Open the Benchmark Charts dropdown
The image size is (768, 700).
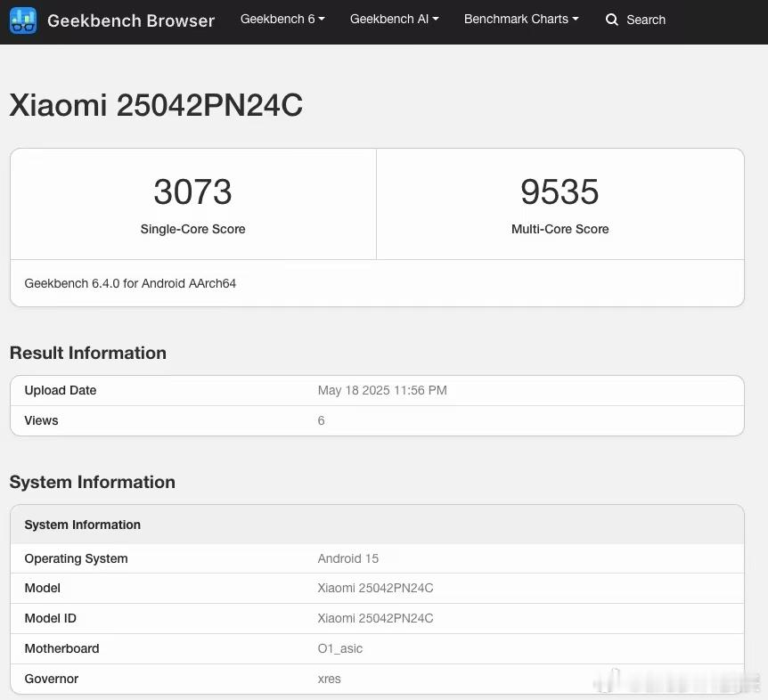[x=521, y=19]
